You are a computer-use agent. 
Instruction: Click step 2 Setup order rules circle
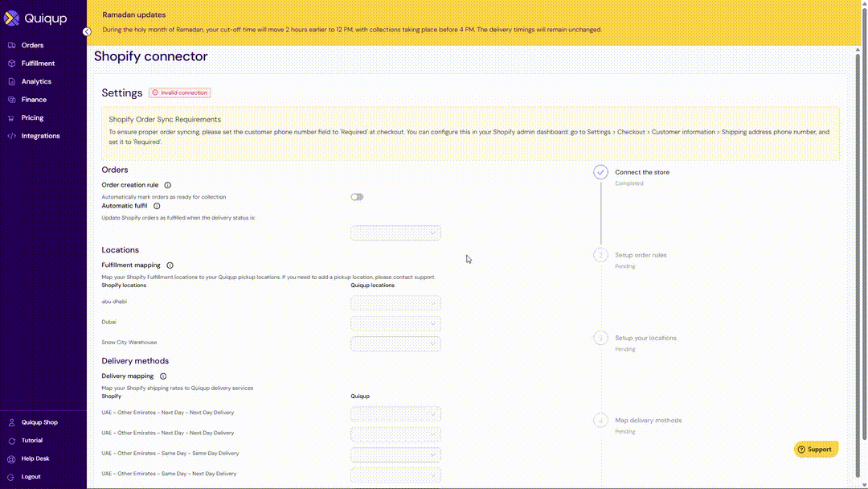(600, 255)
